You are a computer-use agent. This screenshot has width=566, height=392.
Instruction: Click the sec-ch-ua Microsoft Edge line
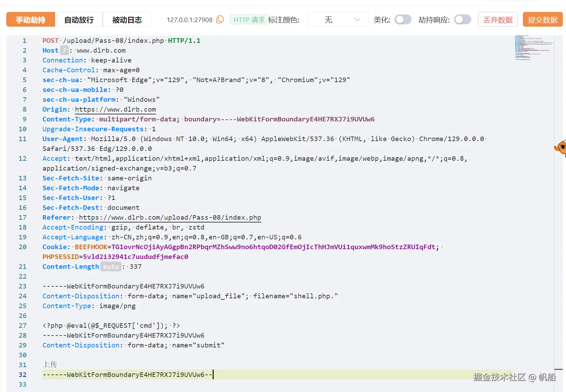(196, 80)
